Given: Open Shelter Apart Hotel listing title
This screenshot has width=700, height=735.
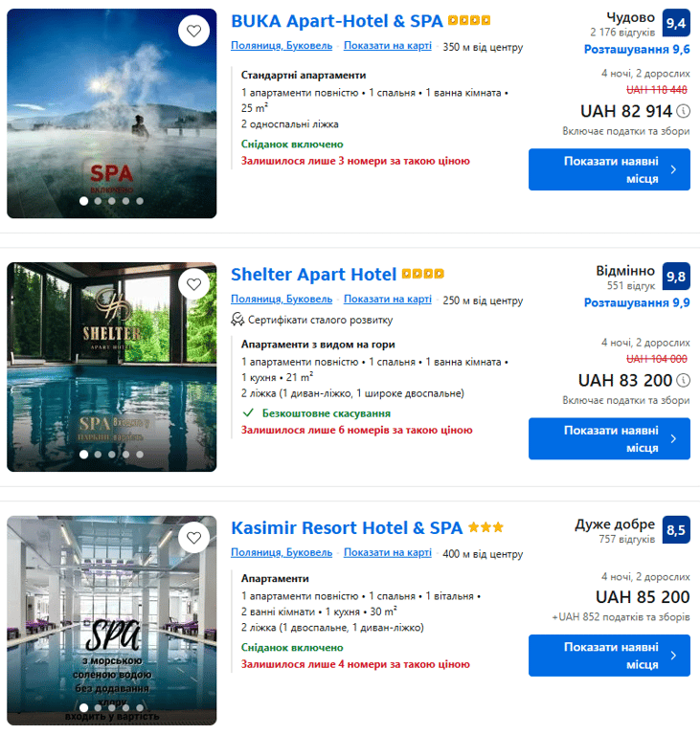Looking at the screenshot, I should click(x=313, y=275).
